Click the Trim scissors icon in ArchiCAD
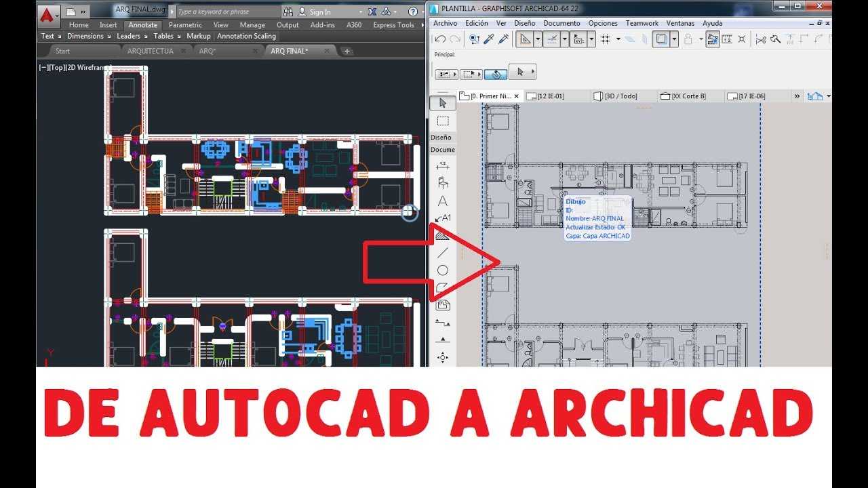 [760, 39]
